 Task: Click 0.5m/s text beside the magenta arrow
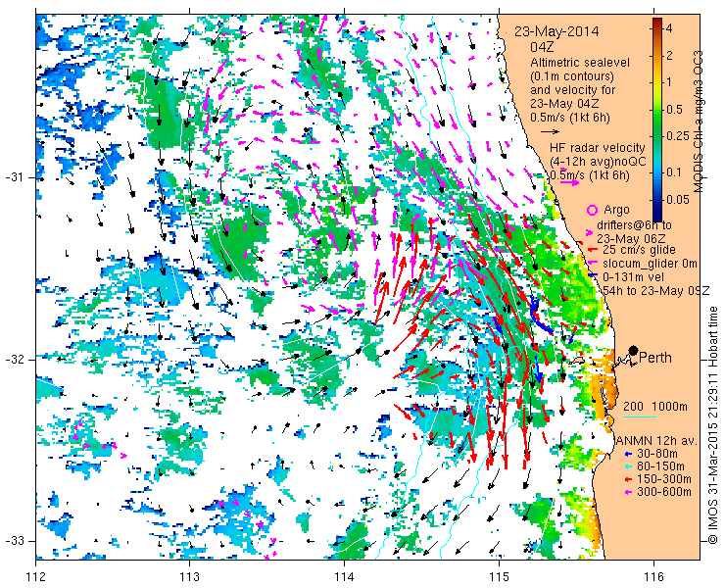click(590, 175)
